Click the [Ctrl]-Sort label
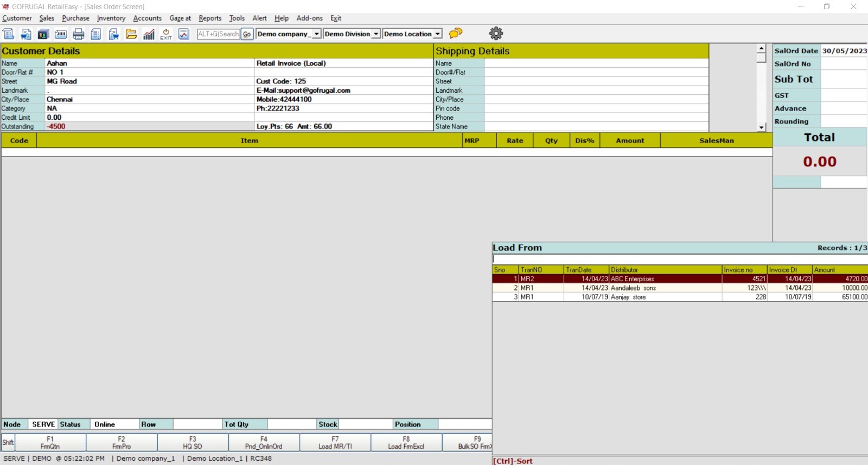Screen dimensions: 868x465 [x=513, y=461]
